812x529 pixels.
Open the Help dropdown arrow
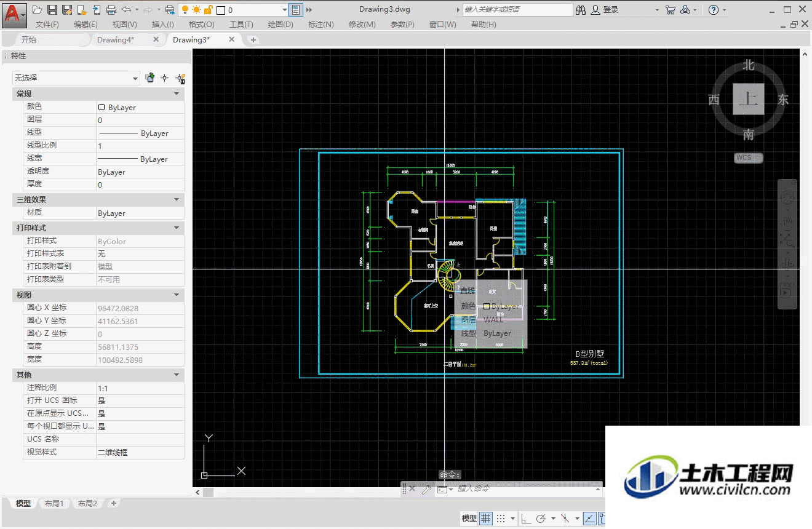click(725, 10)
